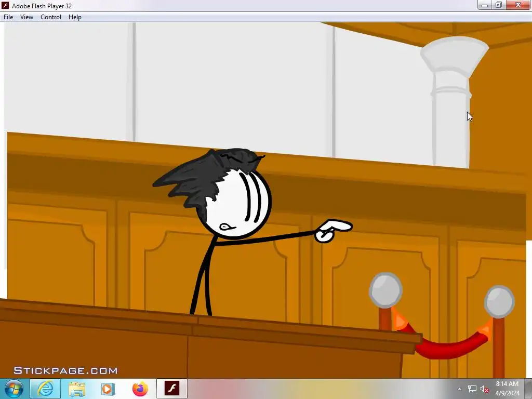Image resolution: width=532 pixels, height=399 pixels.
Task: Open the File menu
Action: [x=8, y=17]
